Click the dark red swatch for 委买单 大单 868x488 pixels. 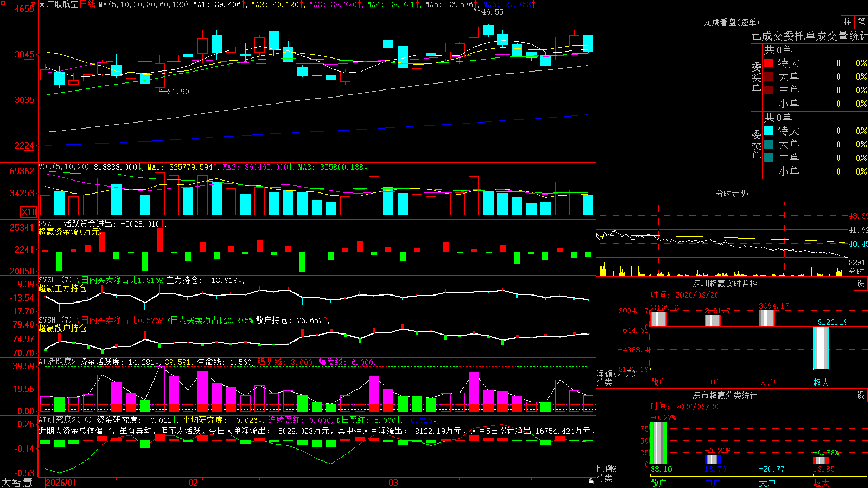tap(768, 76)
